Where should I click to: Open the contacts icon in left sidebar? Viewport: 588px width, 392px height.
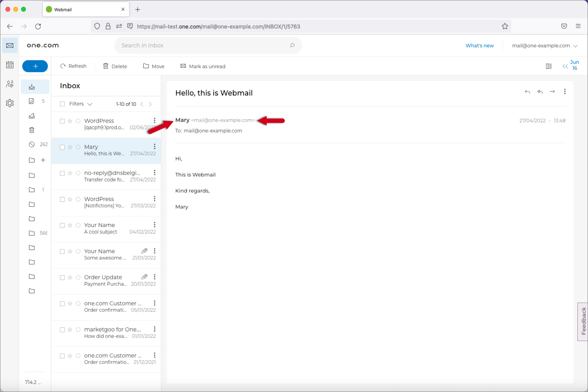click(x=10, y=84)
